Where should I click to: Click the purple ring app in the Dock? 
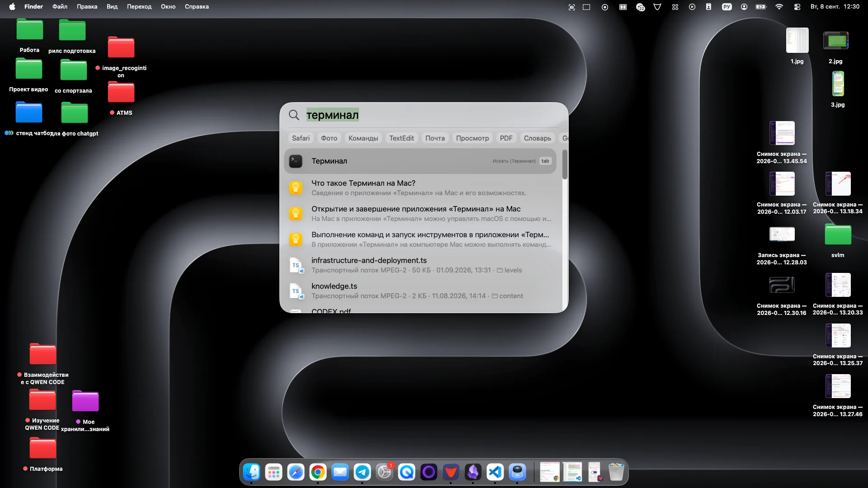click(429, 472)
